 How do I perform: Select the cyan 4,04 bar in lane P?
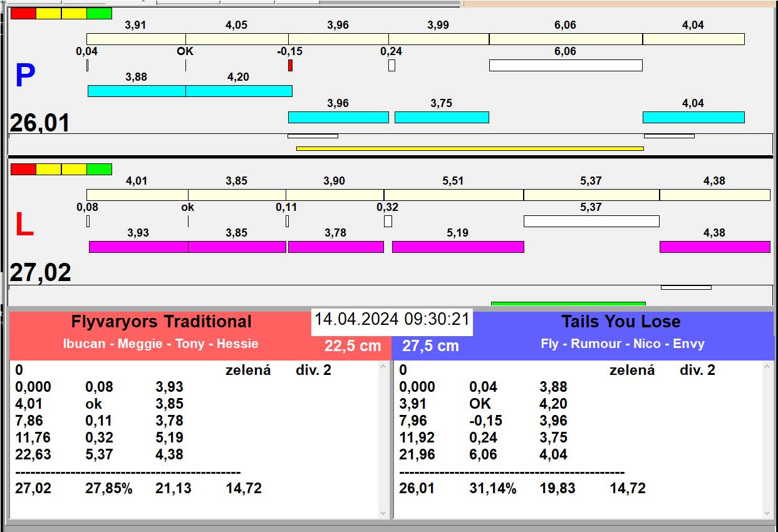(693, 117)
